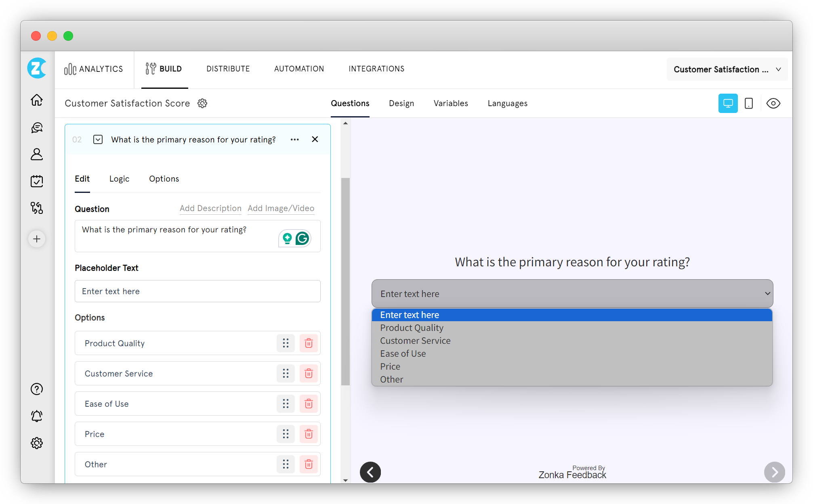Switch to the Design tab
This screenshot has height=504, width=813.
pos(401,103)
